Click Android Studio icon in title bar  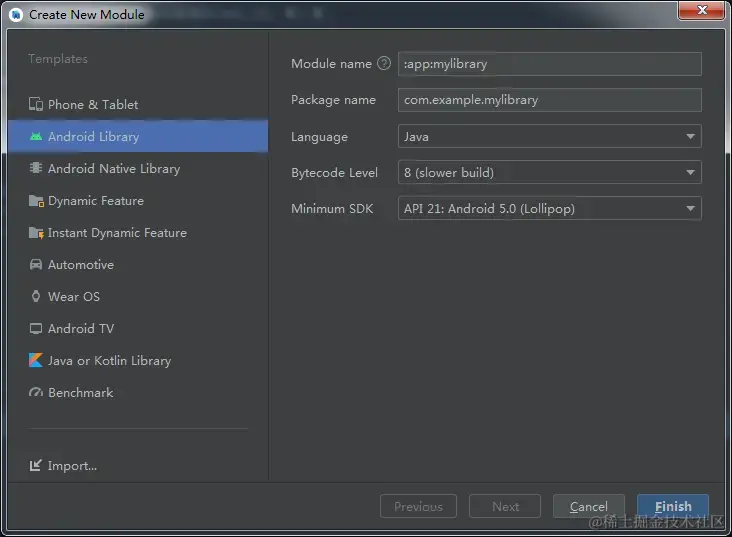coord(16,15)
